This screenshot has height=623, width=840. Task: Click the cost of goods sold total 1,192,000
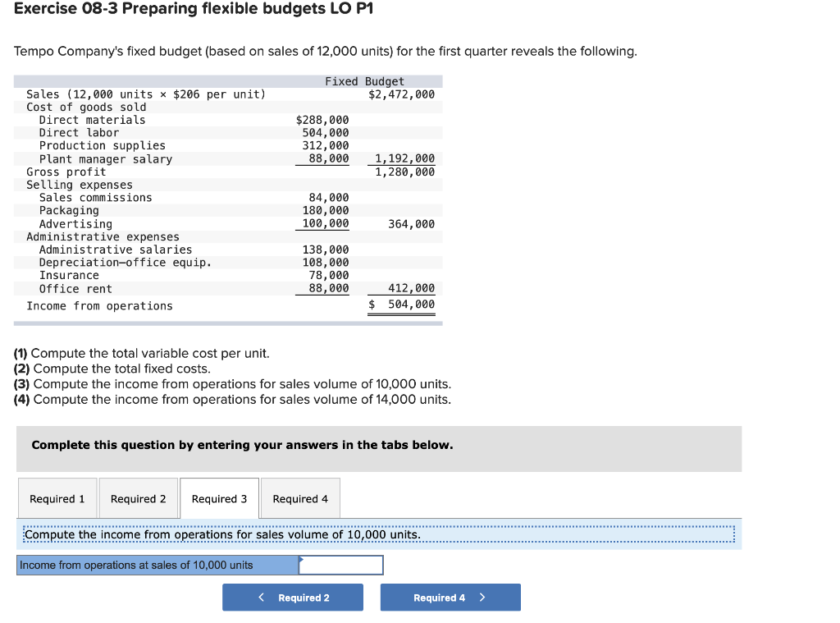pos(405,158)
